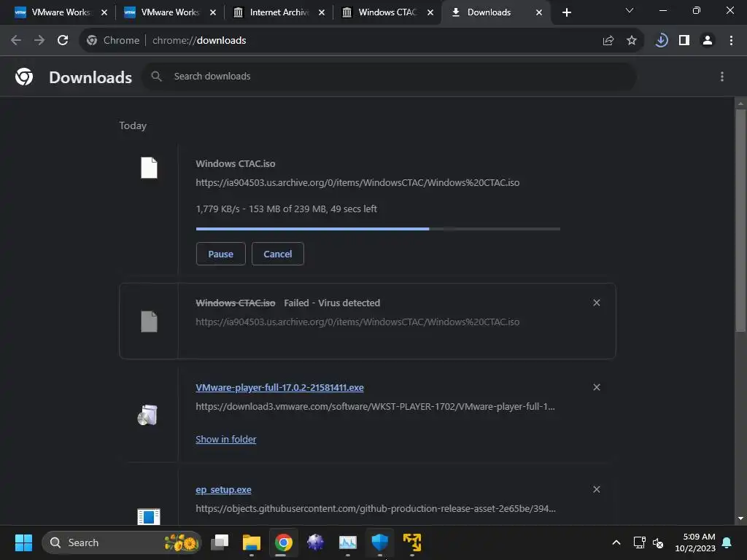Open Windows Security shield on the taskbar
The image size is (747, 560).
[x=379, y=542]
